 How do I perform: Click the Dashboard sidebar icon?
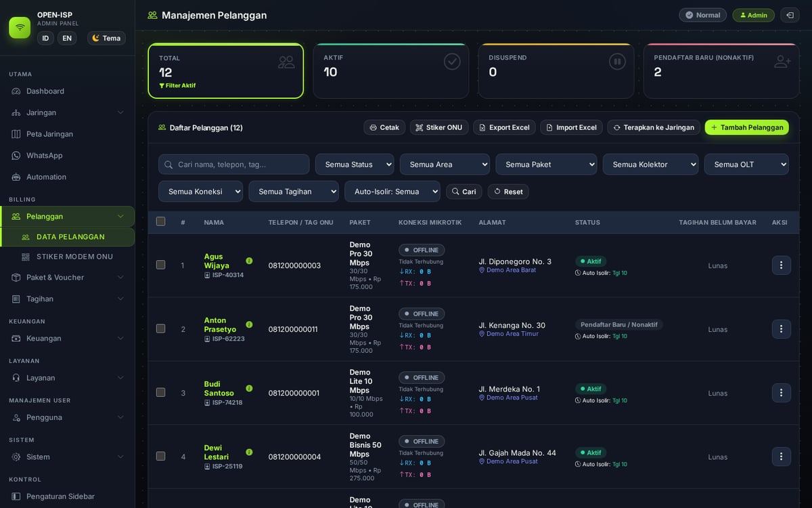(16, 91)
